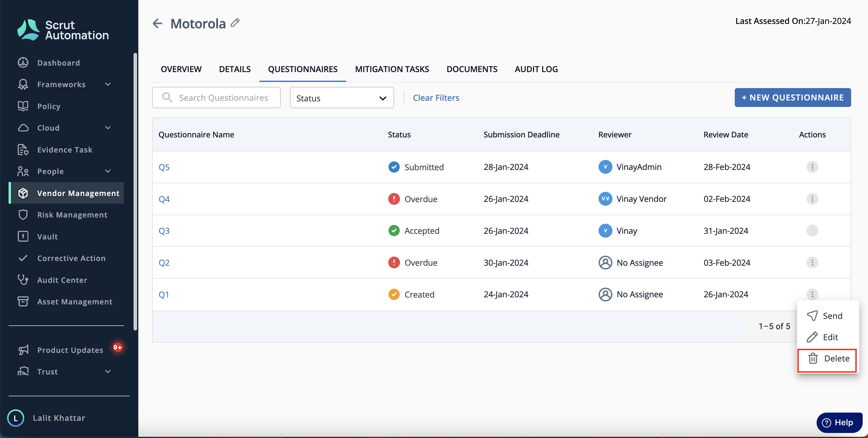Viewport: 868px width, 438px height.
Task: Click the Accepted status in Q3 row
Action: [414, 231]
